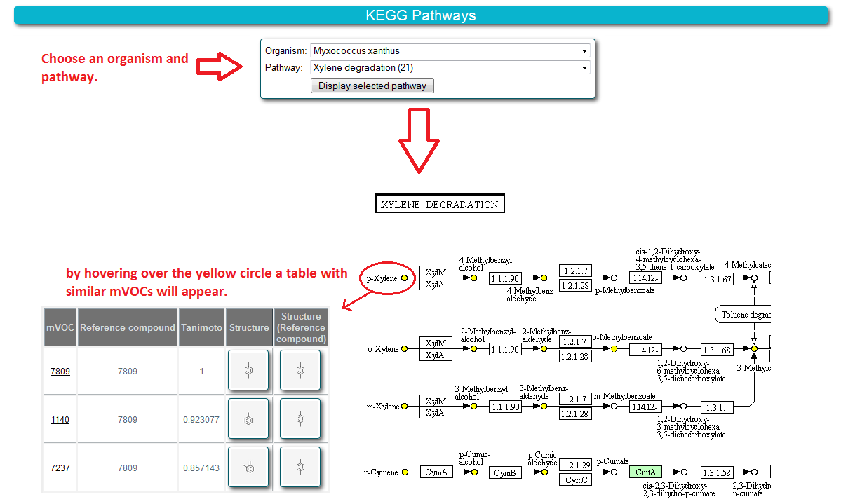The height and width of the screenshot is (504, 848).
Task: Open structure image for mVOC 1140 row
Action: (248, 419)
